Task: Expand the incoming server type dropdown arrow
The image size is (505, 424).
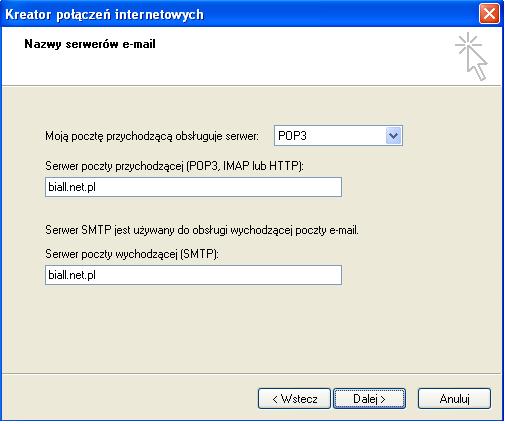Action: pyautogui.click(x=393, y=136)
